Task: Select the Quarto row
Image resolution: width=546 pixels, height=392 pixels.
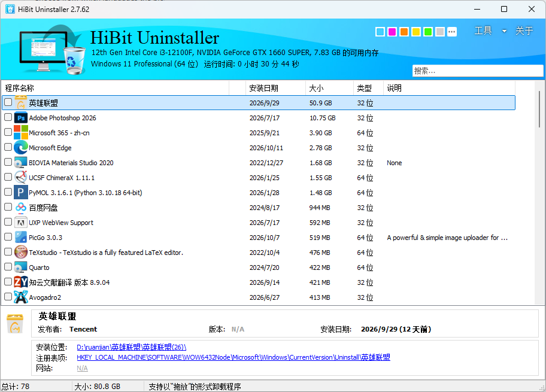Action: tap(259, 268)
